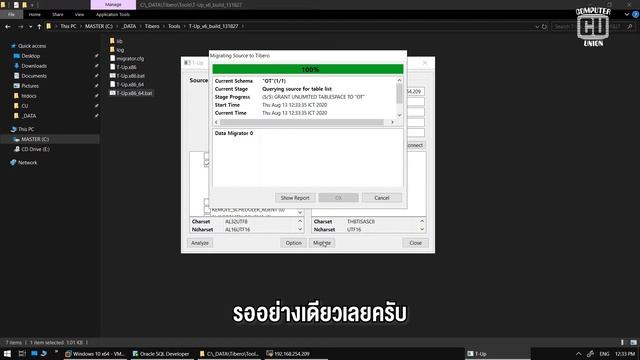This screenshot has height=360, width=640.
Task: Select Downloads in the navigation pane
Action: point(33,66)
